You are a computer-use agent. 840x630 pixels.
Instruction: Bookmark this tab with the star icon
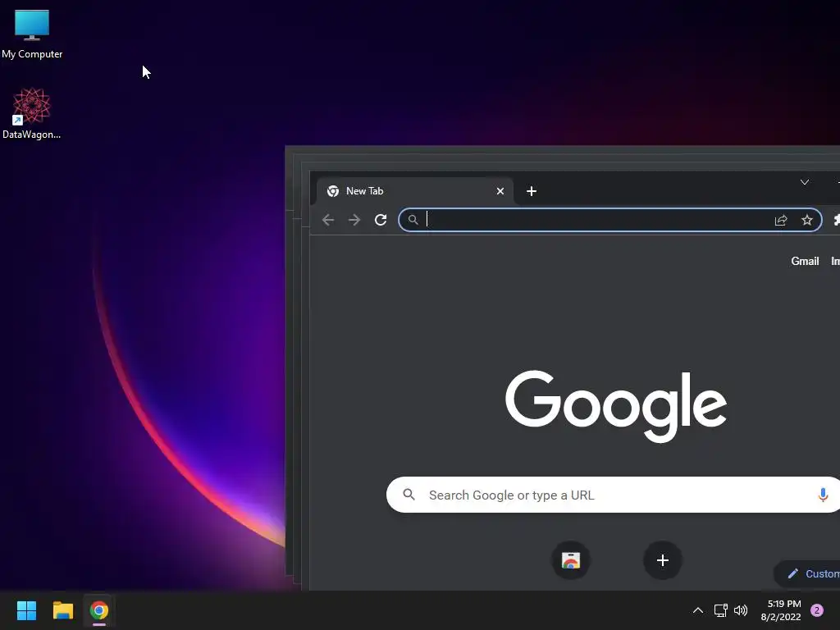pos(807,220)
